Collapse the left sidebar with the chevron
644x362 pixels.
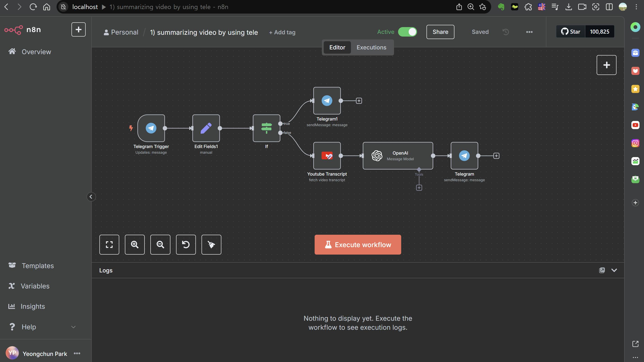(x=91, y=197)
